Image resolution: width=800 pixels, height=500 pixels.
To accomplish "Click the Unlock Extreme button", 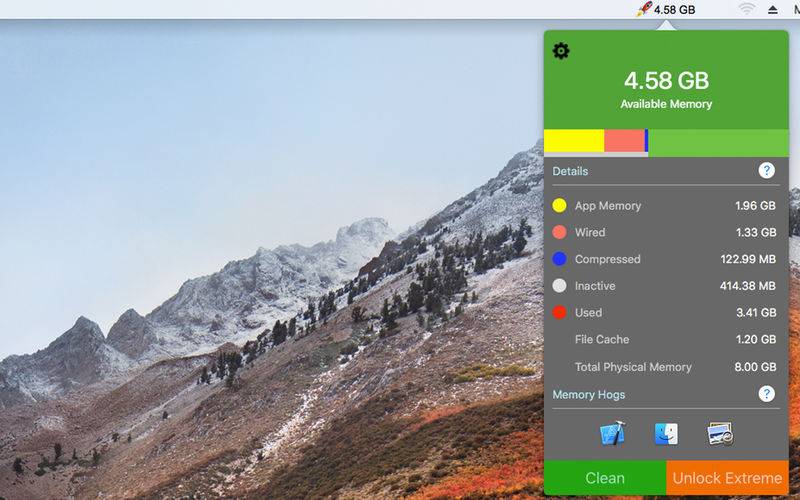I will point(728,478).
